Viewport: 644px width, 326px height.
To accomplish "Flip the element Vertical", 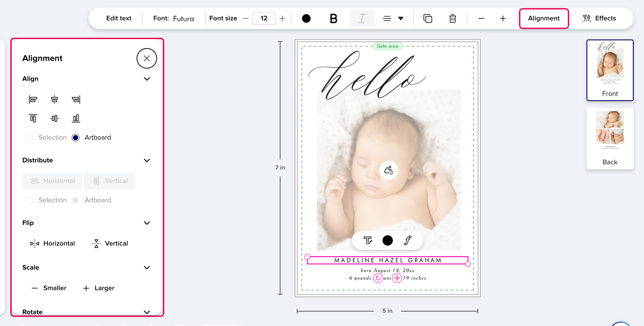I will [x=110, y=243].
